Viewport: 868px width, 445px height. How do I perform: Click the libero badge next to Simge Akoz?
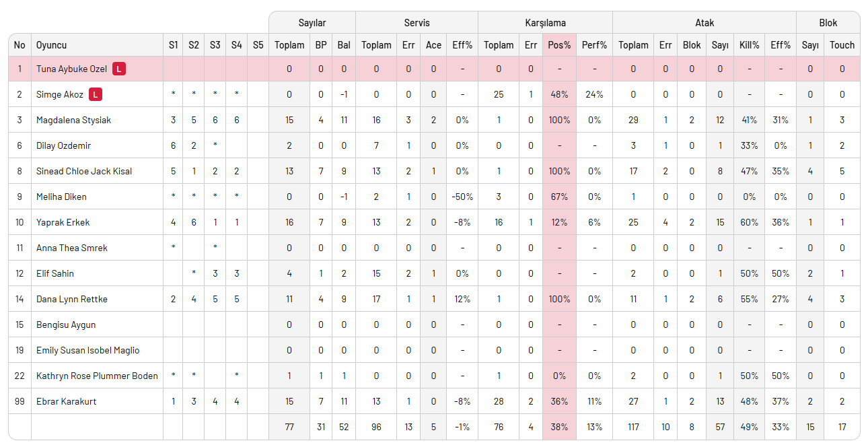(96, 94)
